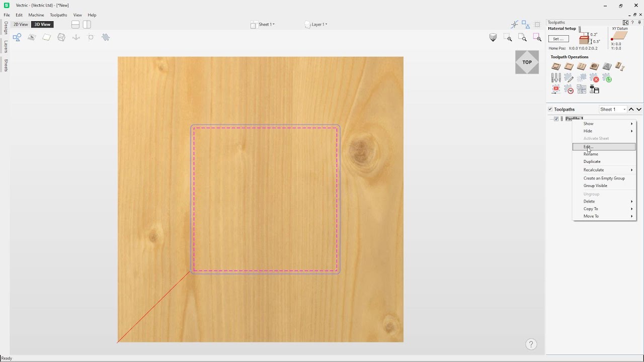Choose Duplicate in the context menu
Viewport: 644px width, 362px height.
pyautogui.click(x=604, y=161)
